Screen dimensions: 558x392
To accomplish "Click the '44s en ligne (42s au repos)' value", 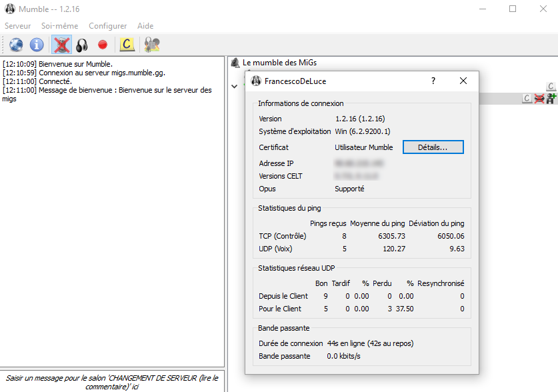I will (370, 343).
